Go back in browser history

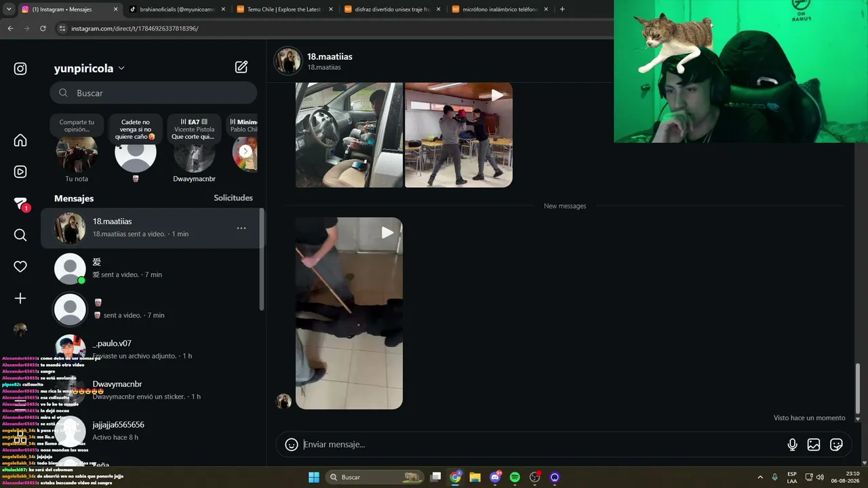pyautogui.click(x=10, y=28)
